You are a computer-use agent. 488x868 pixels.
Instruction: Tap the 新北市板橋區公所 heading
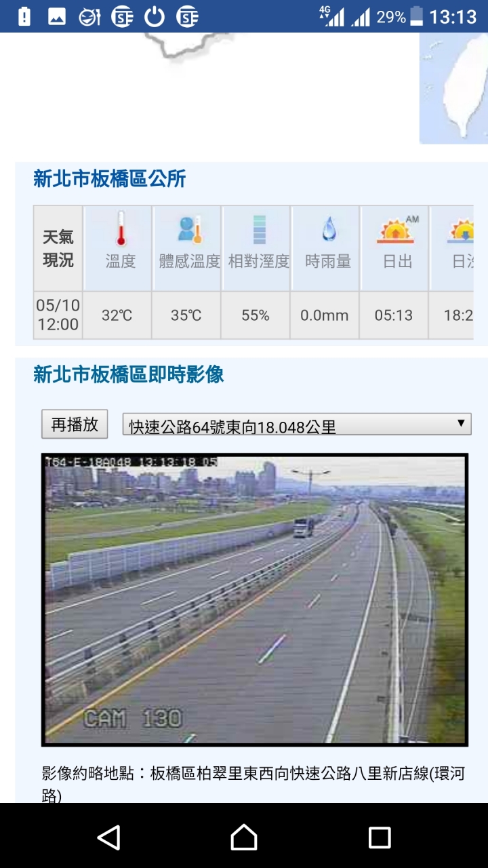(x=110, y=179)
